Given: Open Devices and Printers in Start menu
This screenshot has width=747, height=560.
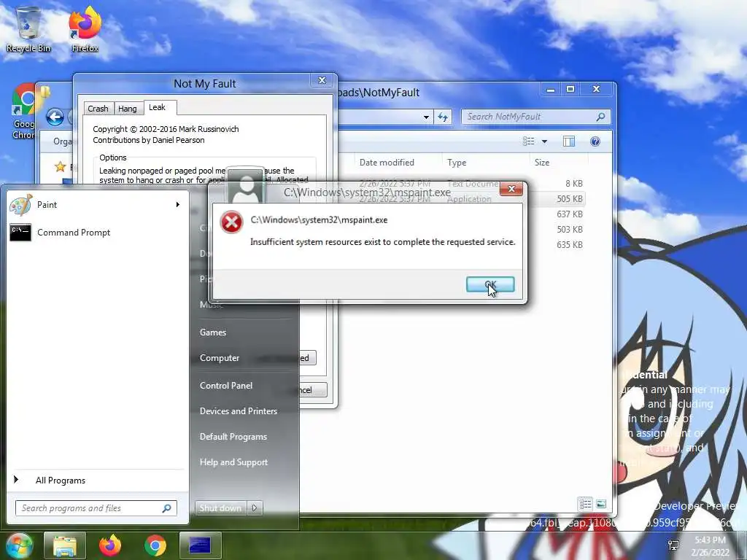Looking at the screenshot, I should [239, 411].
